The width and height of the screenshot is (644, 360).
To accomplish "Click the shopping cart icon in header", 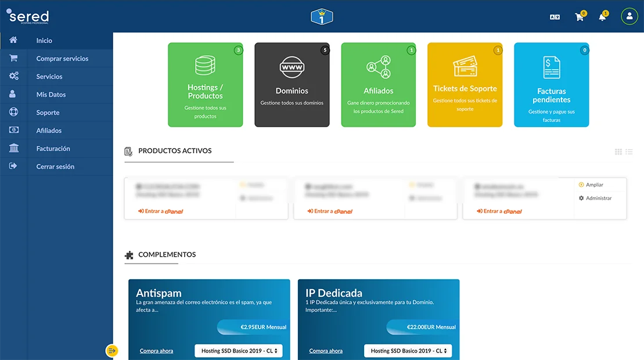I will pyautogui.click(x=579, y=17).
